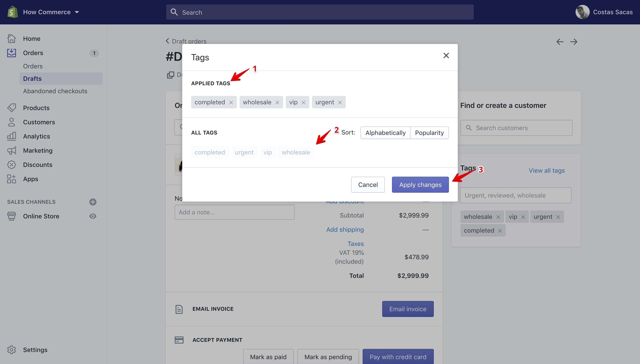Screen dimensions: 640x364
Task: Click the Home icon in sidebar
Action: coord(12,38)
